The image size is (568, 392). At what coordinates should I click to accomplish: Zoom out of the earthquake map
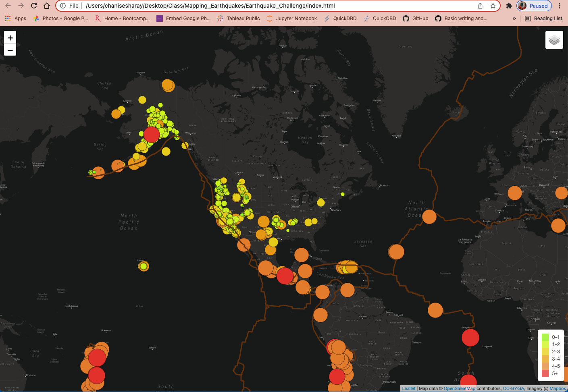point(10,50)
